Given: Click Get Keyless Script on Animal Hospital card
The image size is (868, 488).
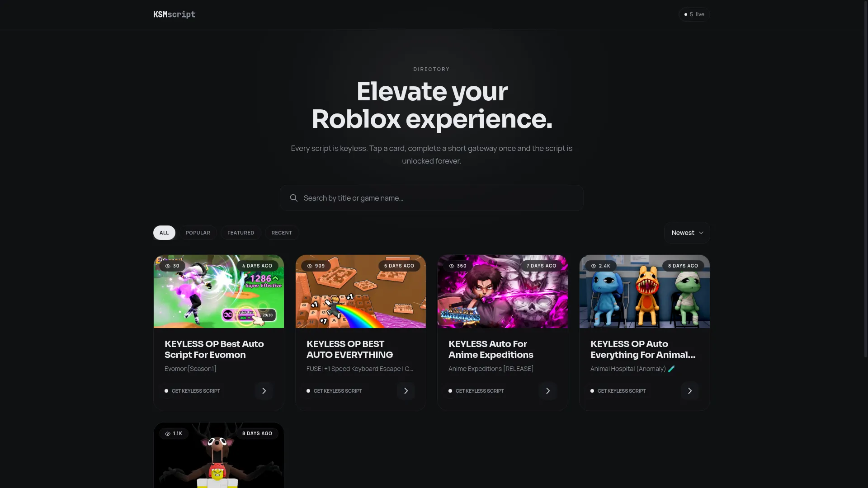Looking at the screenshot, I should [x=618, y=391].
